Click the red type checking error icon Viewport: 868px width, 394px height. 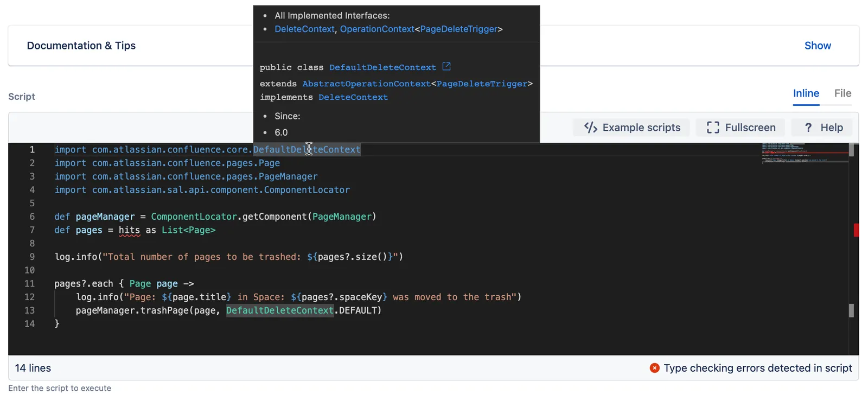click(x=655, y=368)
